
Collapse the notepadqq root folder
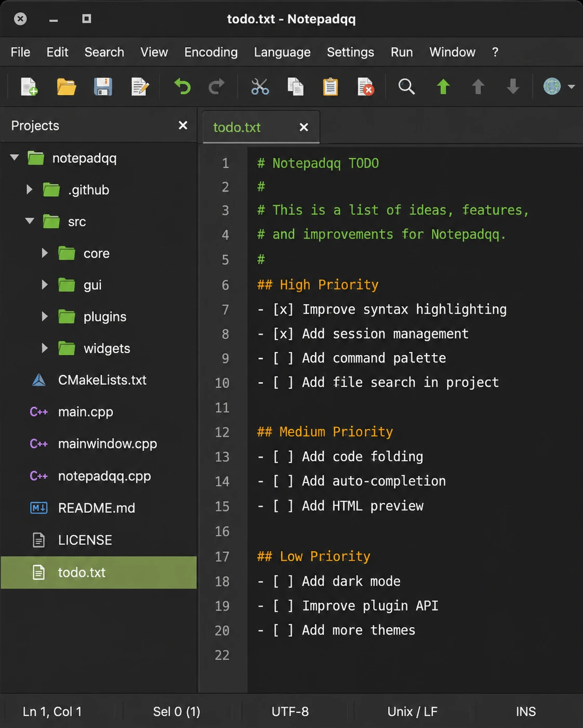pyautogui.click(x=15, y=157)
